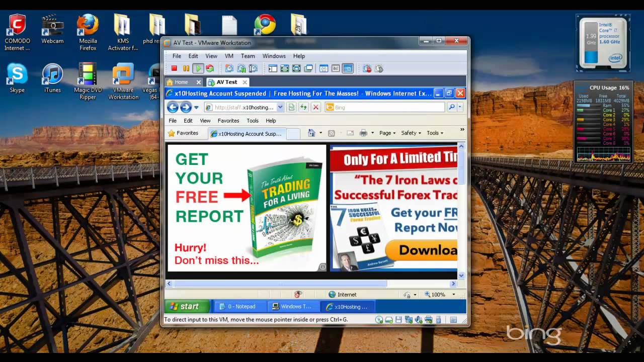Viewport: 644px width, 362px height.
Task: Click the search magnifier button
Action: click(451, 107)
